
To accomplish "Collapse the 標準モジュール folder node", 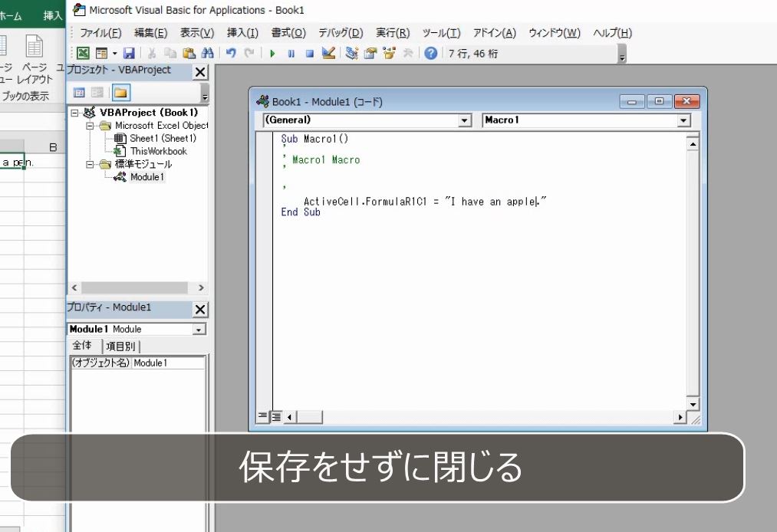I will 90,165.
